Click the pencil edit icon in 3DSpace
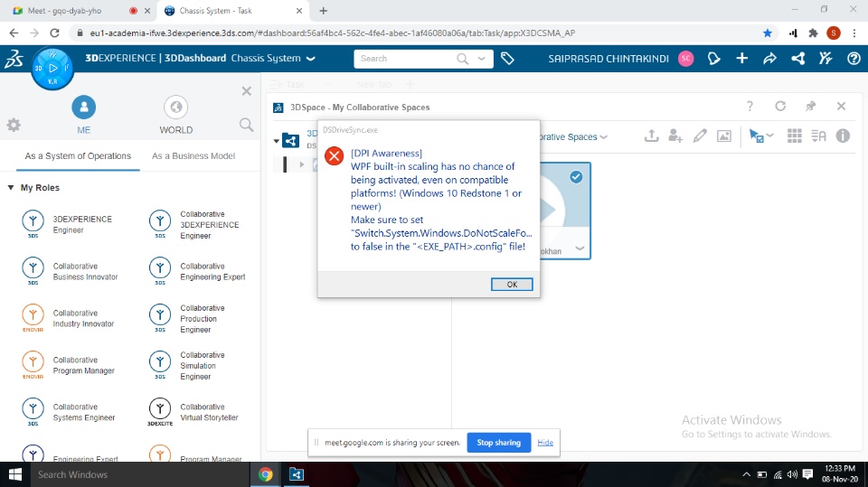This screenshot has width=868, height=487. pyautogui.click(x=700, y=136)
